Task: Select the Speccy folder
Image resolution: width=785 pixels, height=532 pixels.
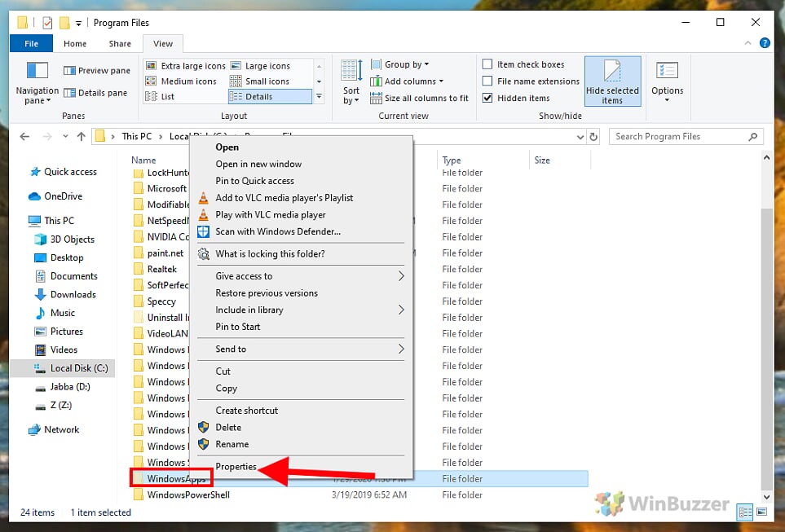Action: point(155,301)
